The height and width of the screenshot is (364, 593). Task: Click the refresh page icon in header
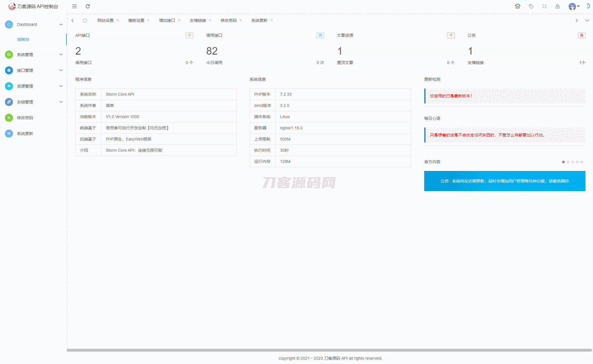pyautogui.click(x=88, y=6)
